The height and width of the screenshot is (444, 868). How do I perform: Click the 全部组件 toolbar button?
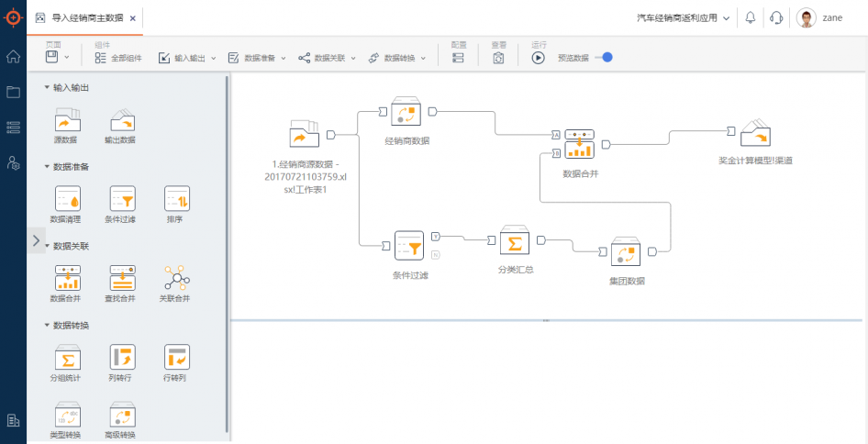(118, 58)
